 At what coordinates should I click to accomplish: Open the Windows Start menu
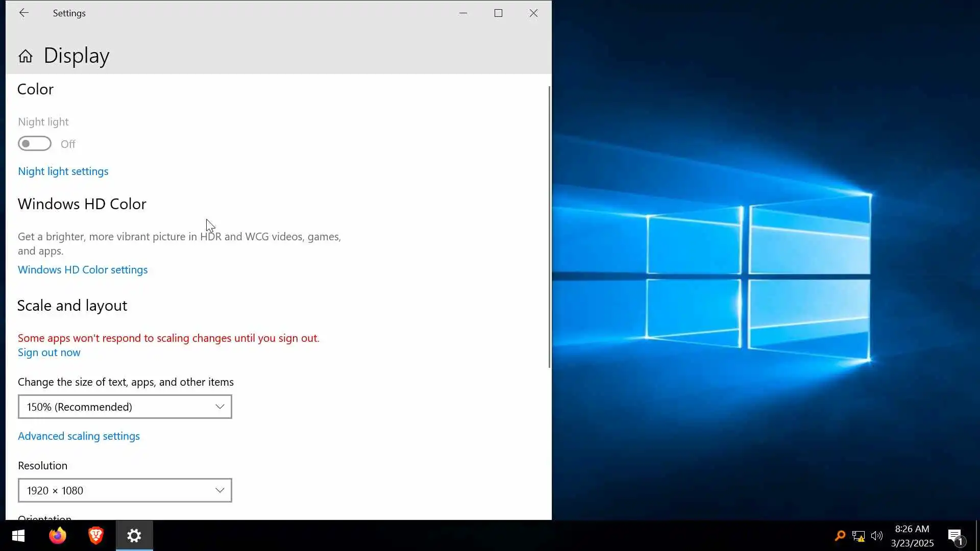click(x=18, y=536)
